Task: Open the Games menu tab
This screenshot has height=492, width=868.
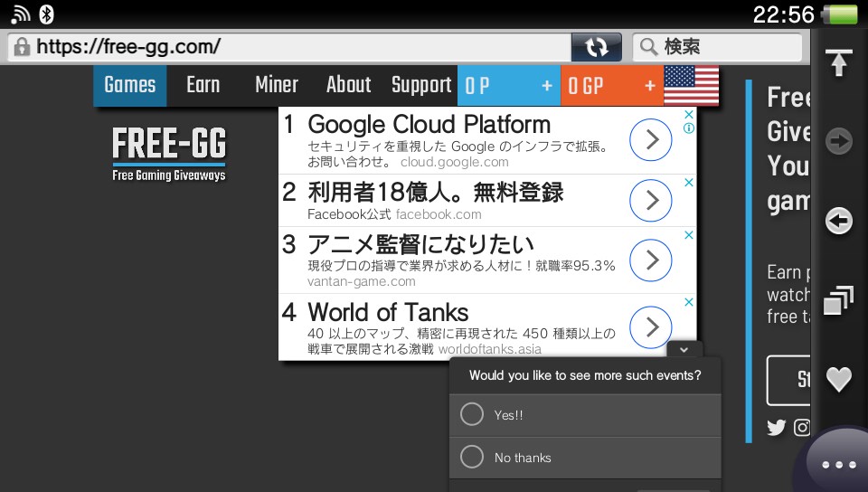Action: coord(130,85)
